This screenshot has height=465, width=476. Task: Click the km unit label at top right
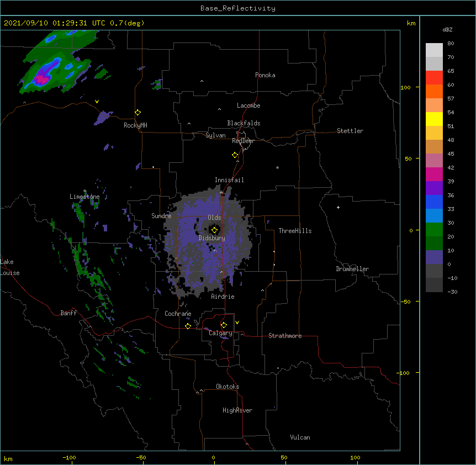(x=411, y=23)
